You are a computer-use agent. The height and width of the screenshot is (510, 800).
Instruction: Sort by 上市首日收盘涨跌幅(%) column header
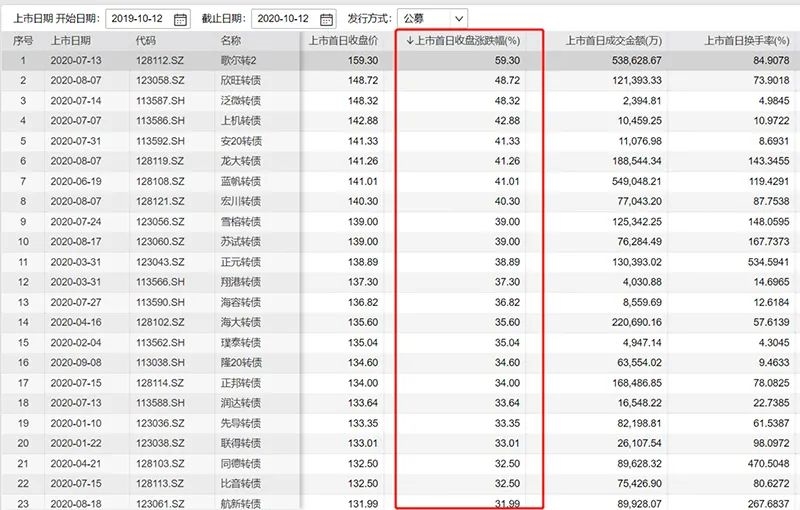pos(463,41)
